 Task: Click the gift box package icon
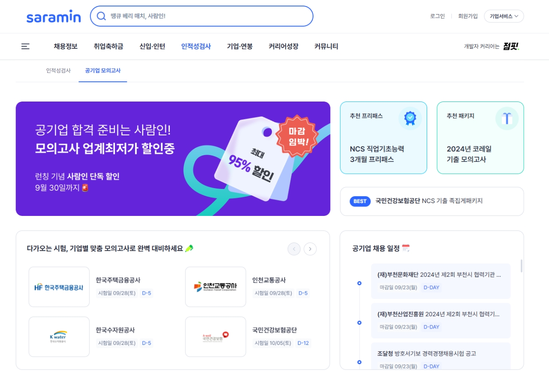pyautogui.click(x=507, y=118)
